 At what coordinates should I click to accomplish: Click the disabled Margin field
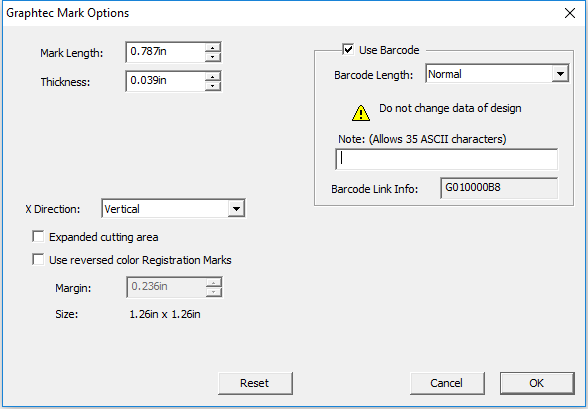pyautogui.click(x=166, y=287)
